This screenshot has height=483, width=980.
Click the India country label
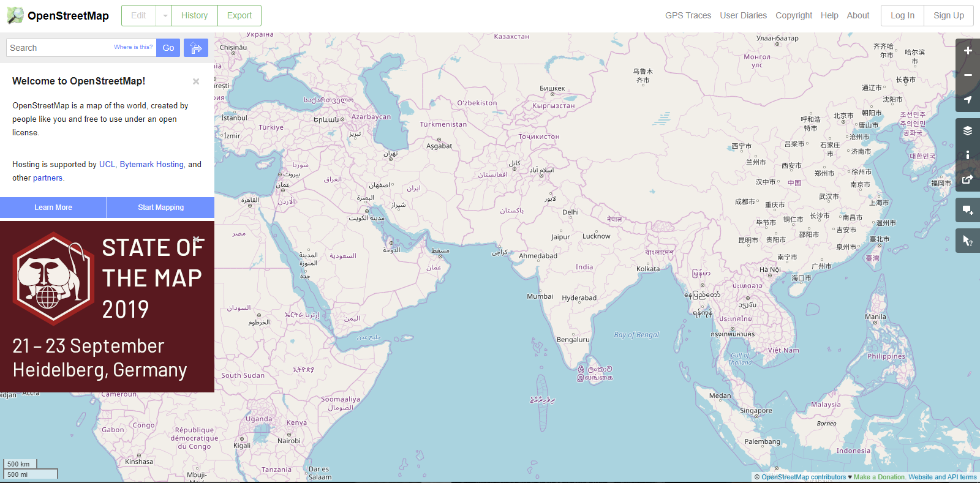click(584, 267)
